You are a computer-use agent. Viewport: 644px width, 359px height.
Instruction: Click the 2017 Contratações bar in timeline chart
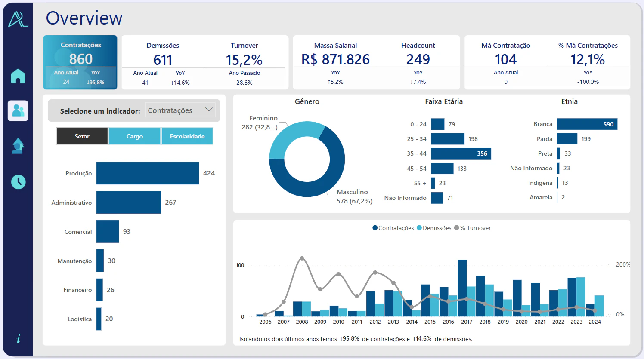coord(462,288)
